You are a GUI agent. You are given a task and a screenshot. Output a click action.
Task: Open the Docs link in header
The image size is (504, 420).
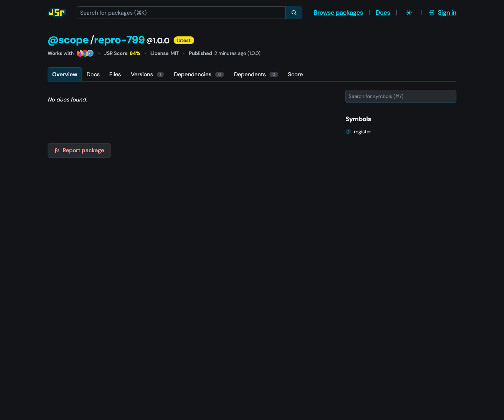(383, 13)
